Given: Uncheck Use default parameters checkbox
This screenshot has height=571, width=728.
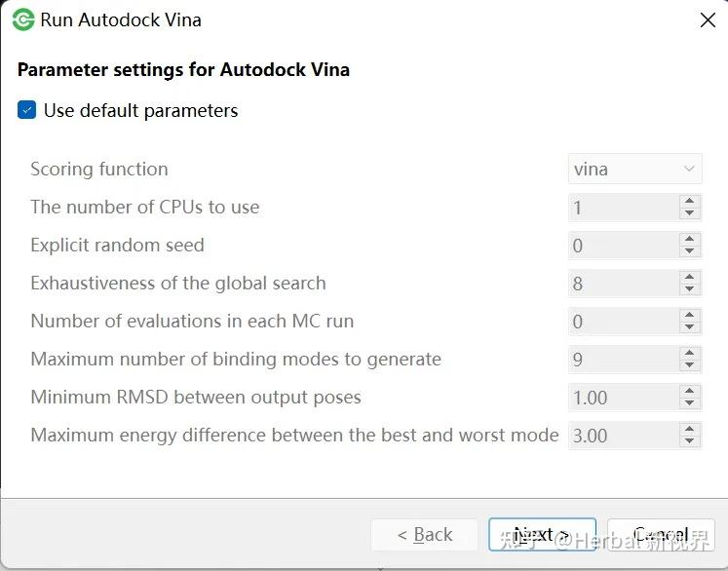Looking at the screenshot, I should point(27,111).
